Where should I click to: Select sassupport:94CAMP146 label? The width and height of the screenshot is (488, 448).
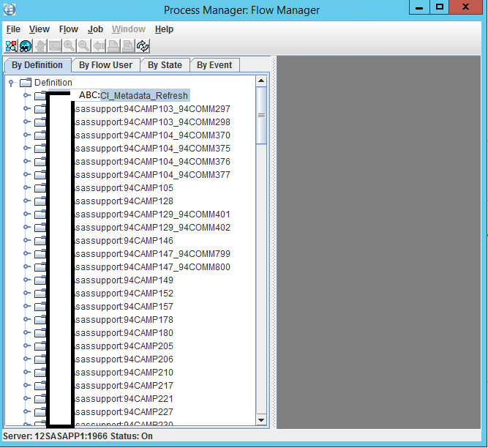click(x=124, y=241)
